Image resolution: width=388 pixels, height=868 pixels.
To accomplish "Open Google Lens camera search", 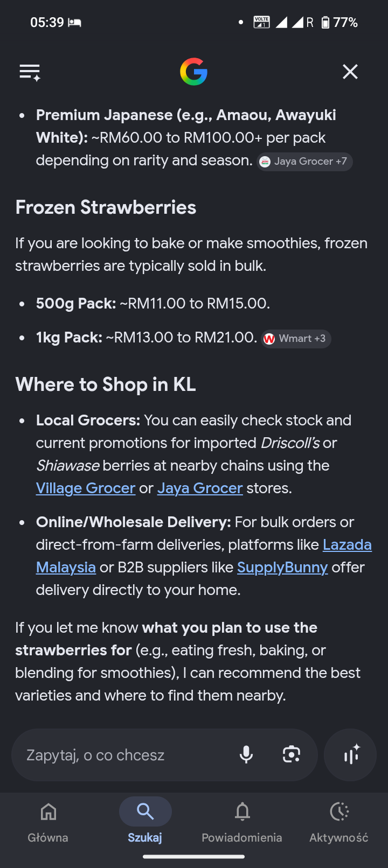I will (292, 754).
